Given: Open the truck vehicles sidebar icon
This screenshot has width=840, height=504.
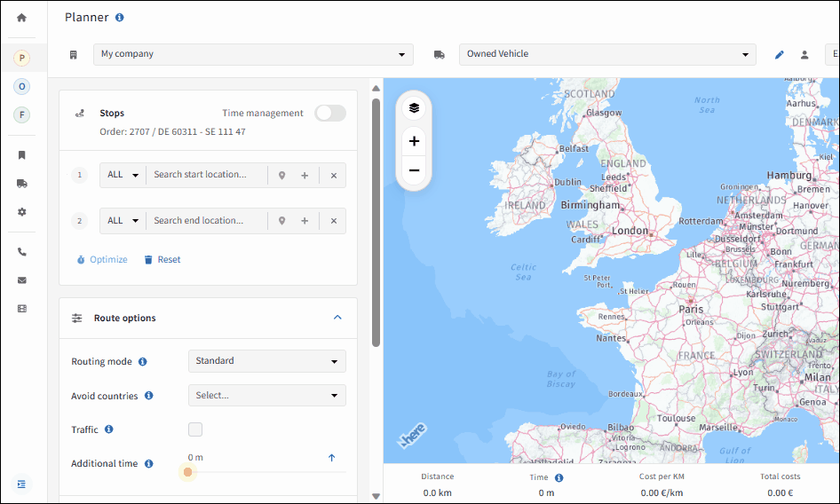Looking at the screenshot, I should click(x=22, y=184).
